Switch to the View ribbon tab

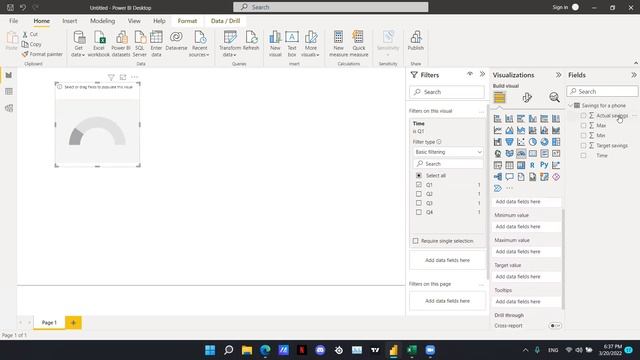click(134, 21)
